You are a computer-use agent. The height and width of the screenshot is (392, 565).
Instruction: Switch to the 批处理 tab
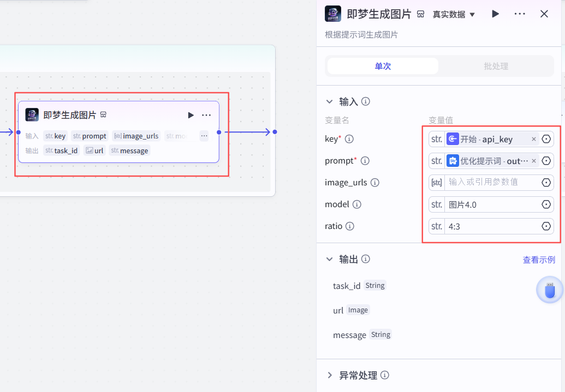495,65
